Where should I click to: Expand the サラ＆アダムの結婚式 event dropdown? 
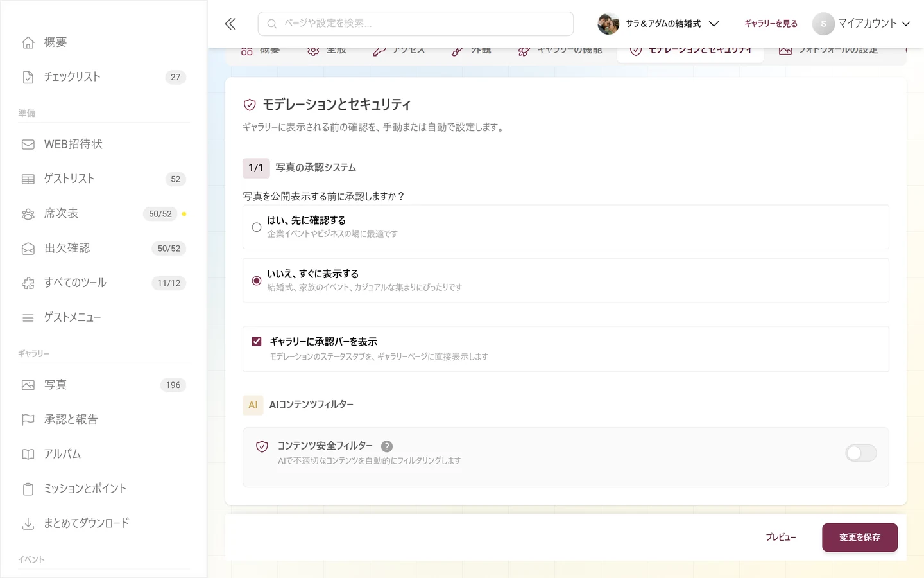[659, 24]
